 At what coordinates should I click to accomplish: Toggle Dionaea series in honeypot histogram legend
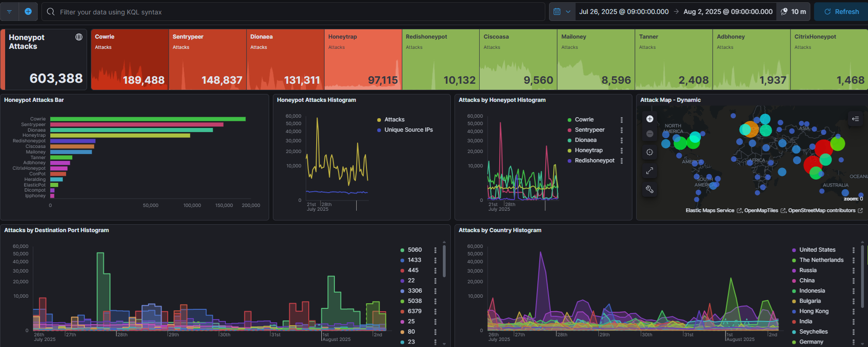pos(585,140)
